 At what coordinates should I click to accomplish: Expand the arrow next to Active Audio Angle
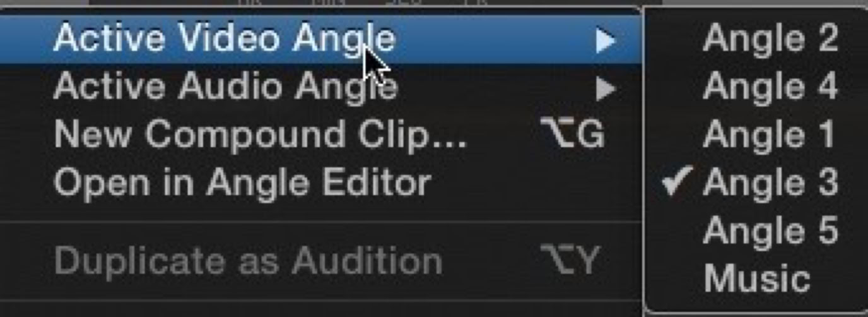[606, 89]
